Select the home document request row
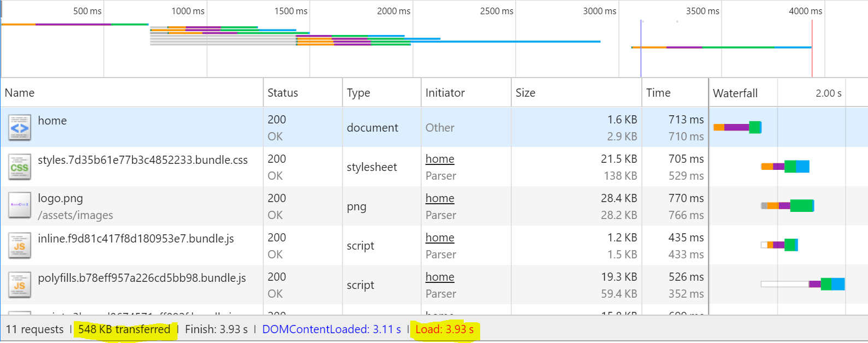The height and width of the screenshot is (343, 868). tap(434, 127)
